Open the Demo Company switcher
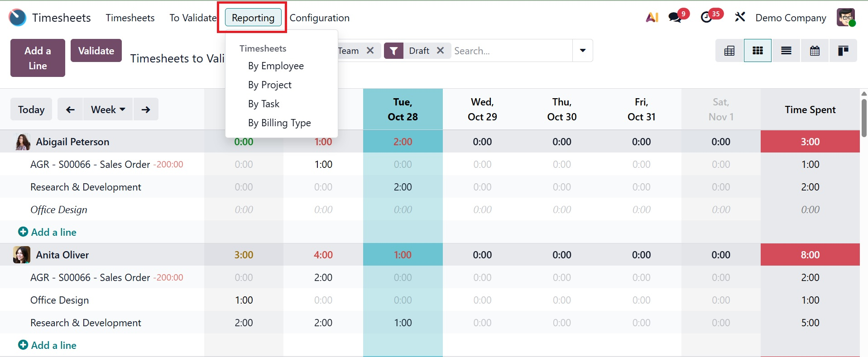Screen dimensions: 868x357 coord(791,18)
